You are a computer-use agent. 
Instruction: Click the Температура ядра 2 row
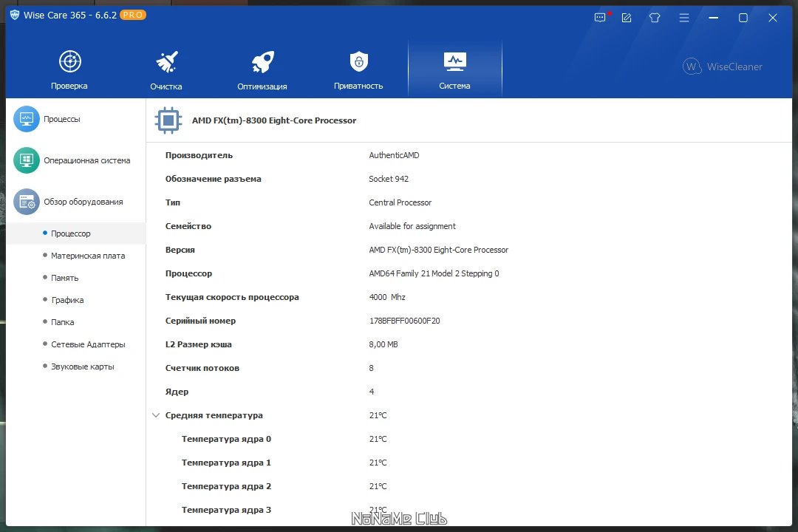(x=468, y=486)
